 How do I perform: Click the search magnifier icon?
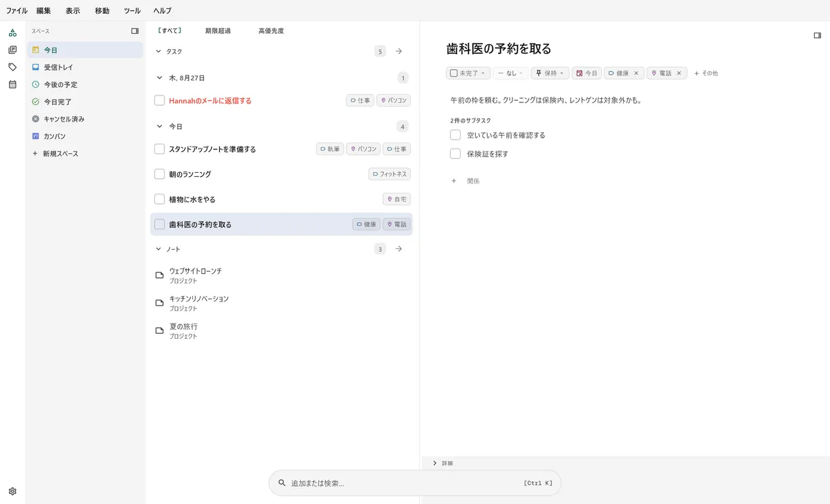282,483
